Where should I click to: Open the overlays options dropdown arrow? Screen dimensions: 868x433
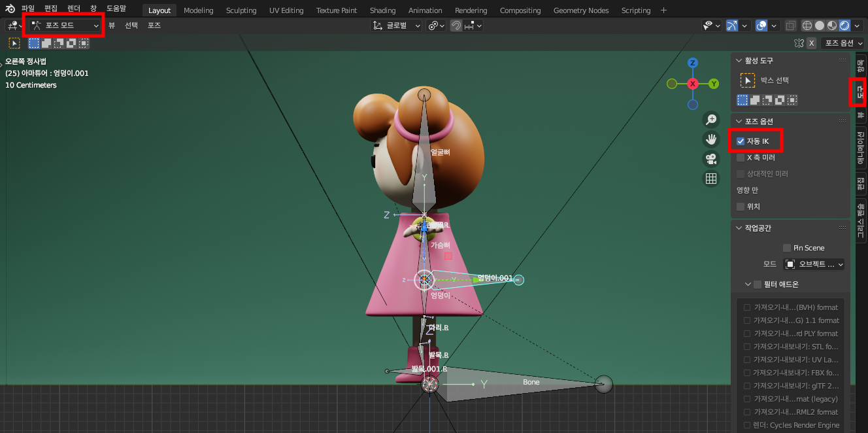[775, 26]
